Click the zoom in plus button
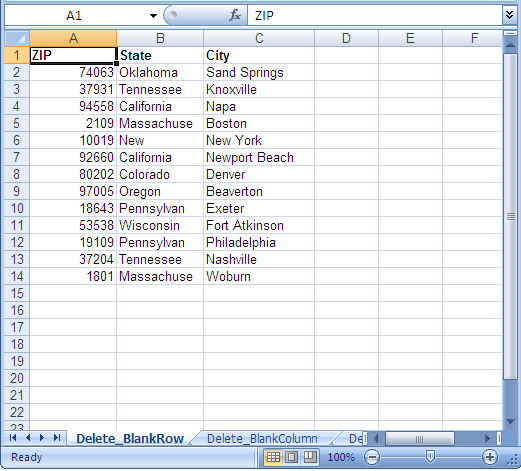This screenshot has height=471, width=521. coord(490,457)
